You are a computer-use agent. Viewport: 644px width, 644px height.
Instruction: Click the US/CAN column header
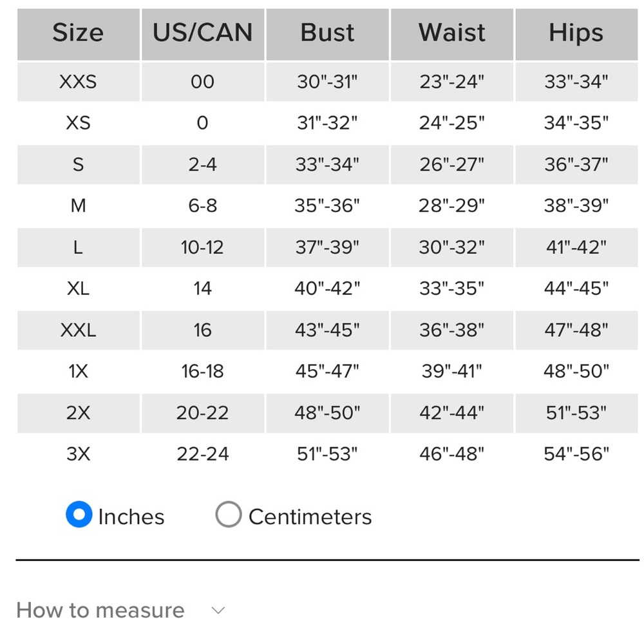pyautogui.click(x=202, y=33)
